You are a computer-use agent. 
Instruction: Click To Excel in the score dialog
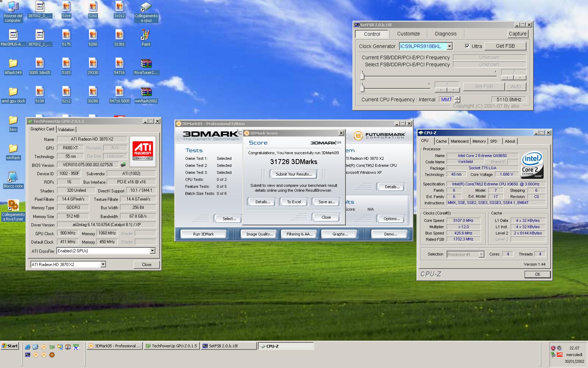(294, 202)
